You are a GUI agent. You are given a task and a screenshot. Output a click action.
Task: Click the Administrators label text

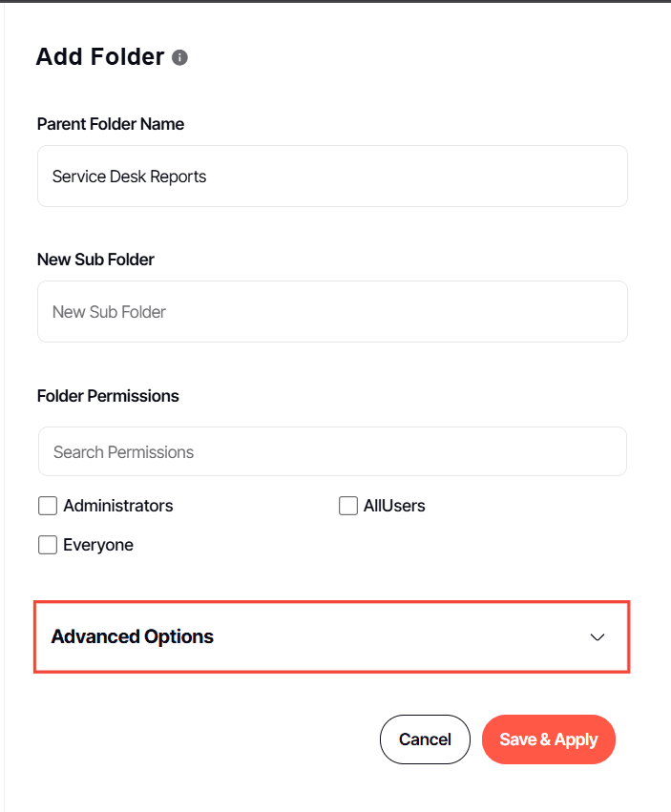tap(118, 506)
